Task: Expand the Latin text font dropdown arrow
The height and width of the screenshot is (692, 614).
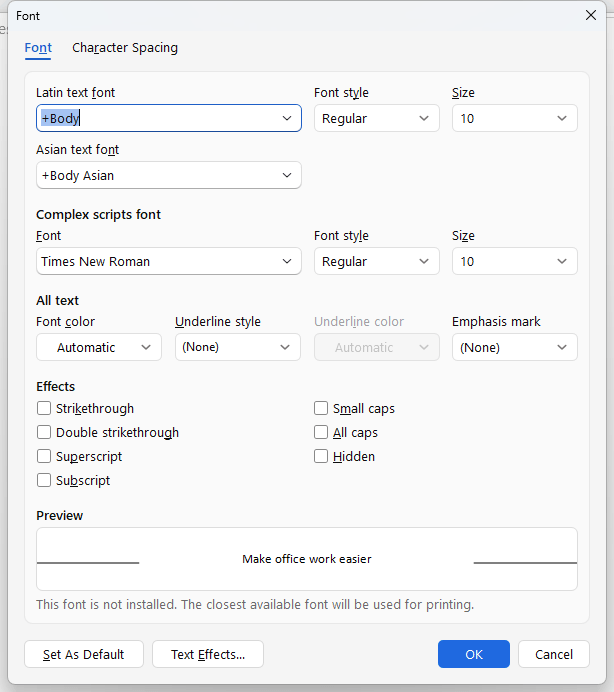Action: tap(287, 118)
